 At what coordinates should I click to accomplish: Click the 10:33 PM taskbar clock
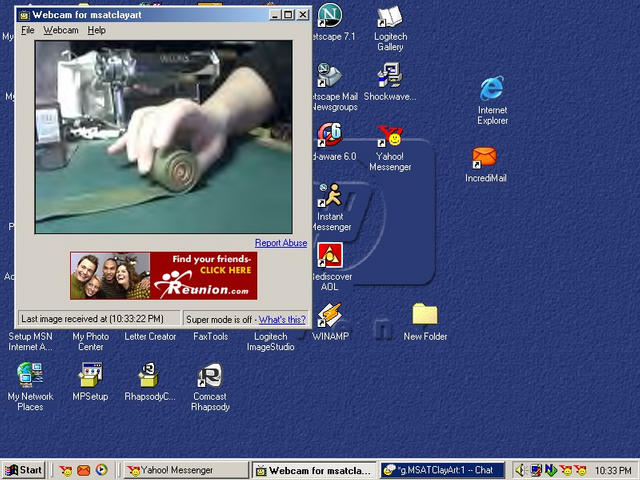coord(613,471)
